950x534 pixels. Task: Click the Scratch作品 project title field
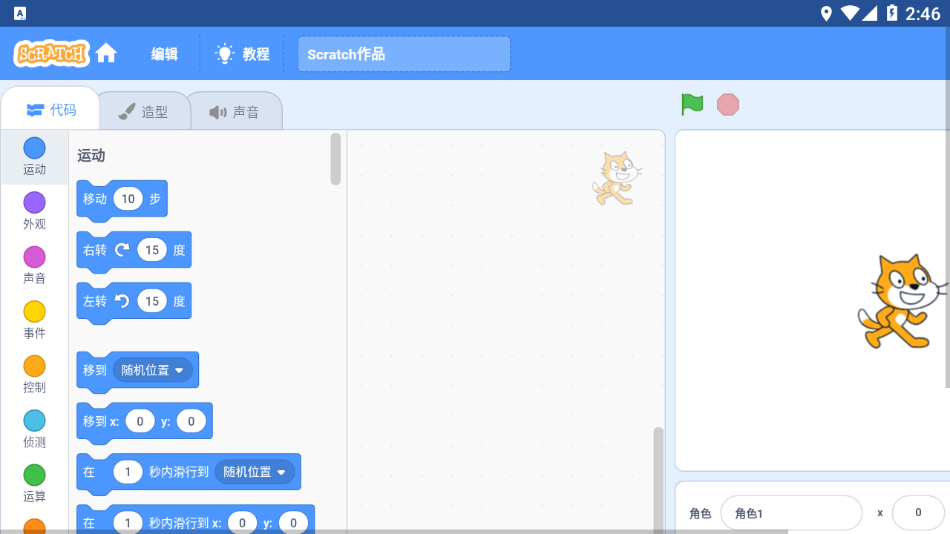pyautogui.click(x=403, y=54)
